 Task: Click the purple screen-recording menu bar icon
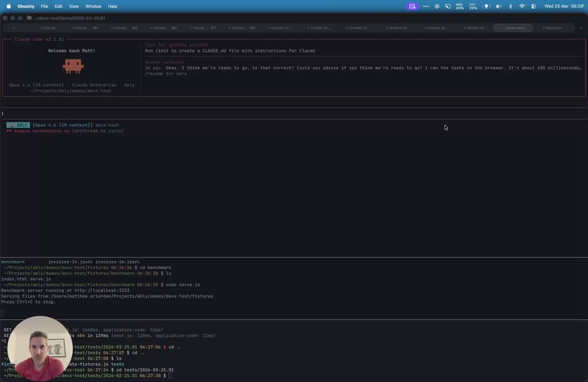pos(412,6)
